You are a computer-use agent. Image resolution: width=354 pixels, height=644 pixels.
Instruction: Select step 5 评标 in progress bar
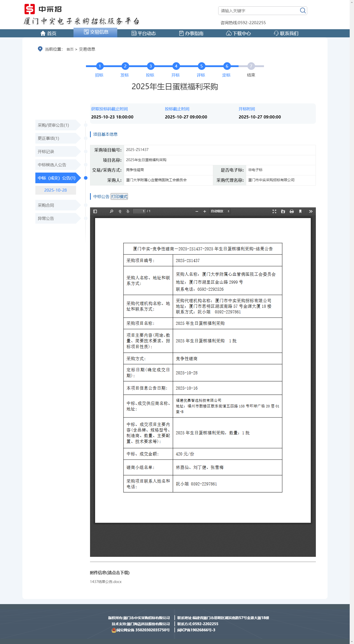[201, 66]
